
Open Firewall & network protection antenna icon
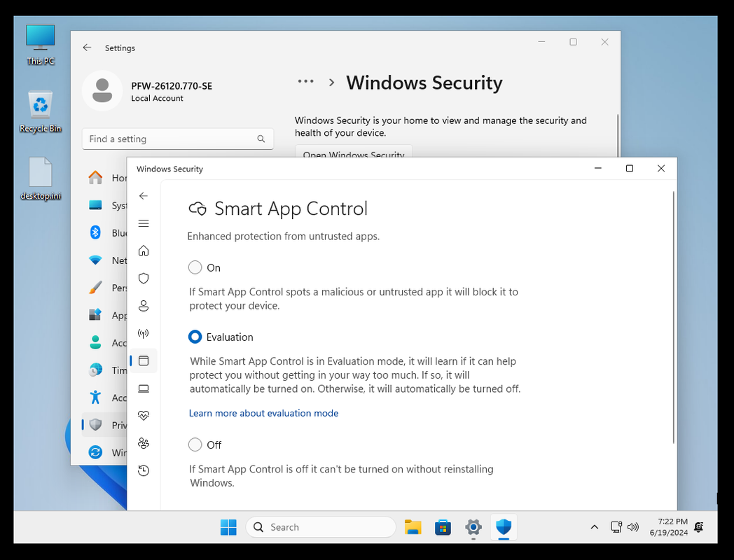point(144,334)
